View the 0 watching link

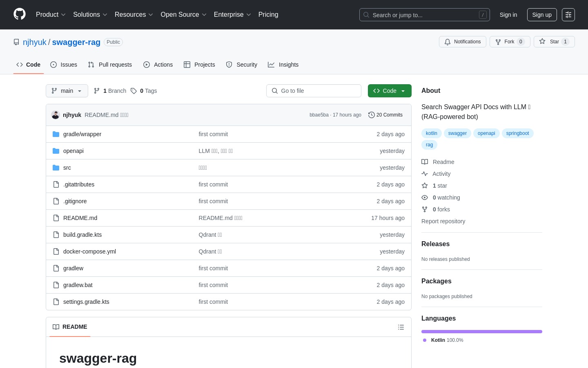(x=441, y=197)
